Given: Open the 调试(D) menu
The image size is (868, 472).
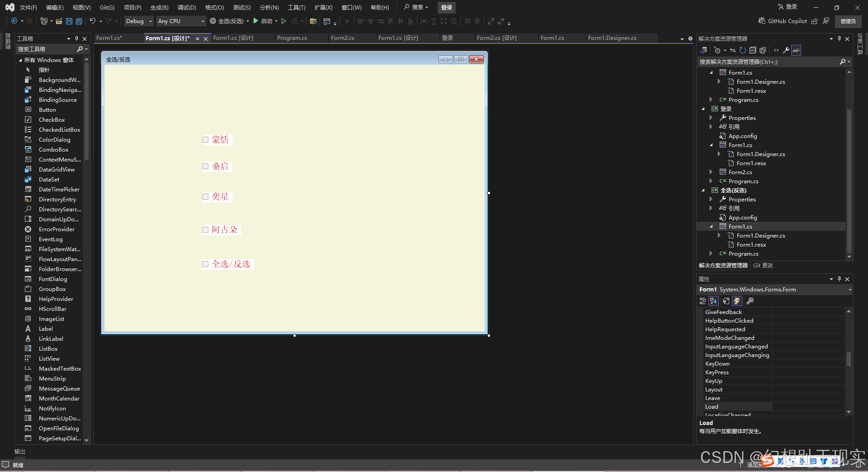Looking at the screenshot, I should (187, 7).
